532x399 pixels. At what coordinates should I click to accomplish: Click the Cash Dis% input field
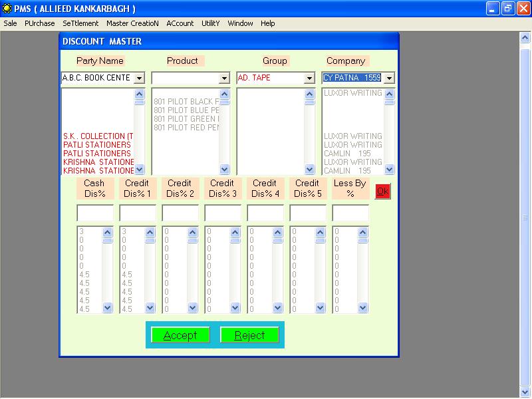point(95,213)
